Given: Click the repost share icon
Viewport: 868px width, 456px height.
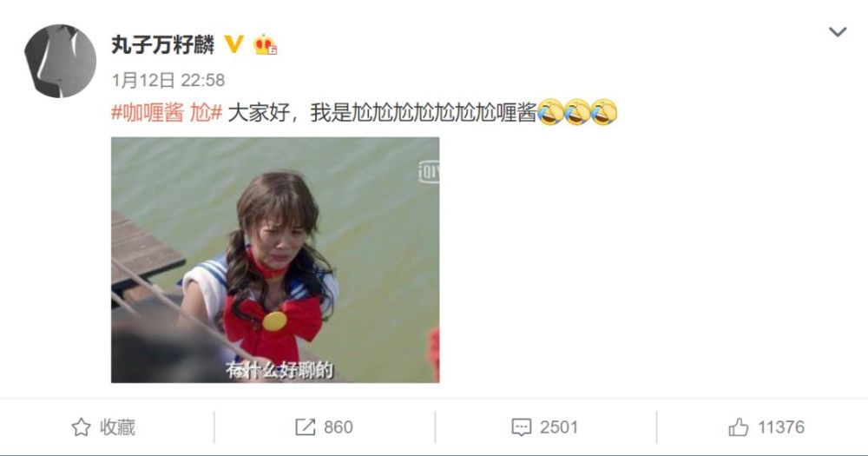Looking at the screenshot, I should [x=305, y=427].
